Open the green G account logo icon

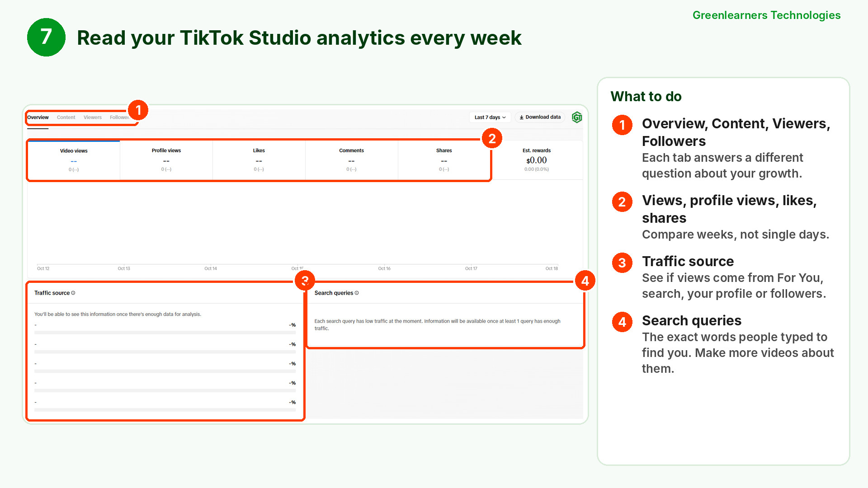click(577, 117)
